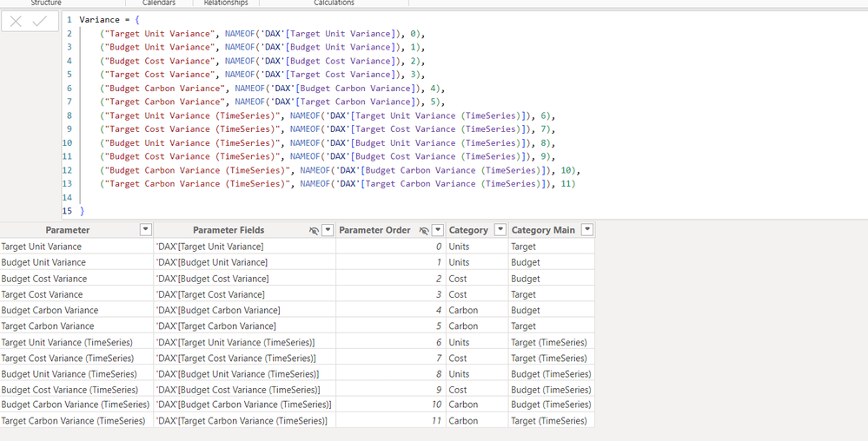Open the Parameter Fields column filter dropdown
Screen dimensions: 868x441
(x=328, y=230)
